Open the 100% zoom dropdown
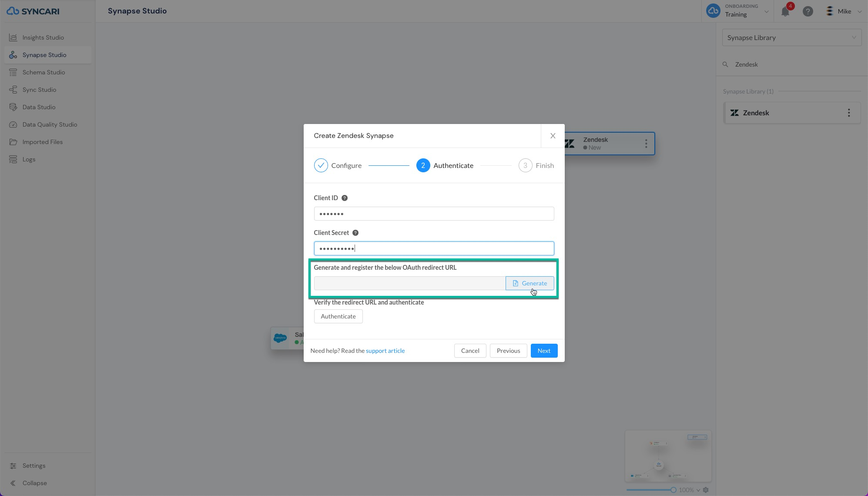 (690, 490)
